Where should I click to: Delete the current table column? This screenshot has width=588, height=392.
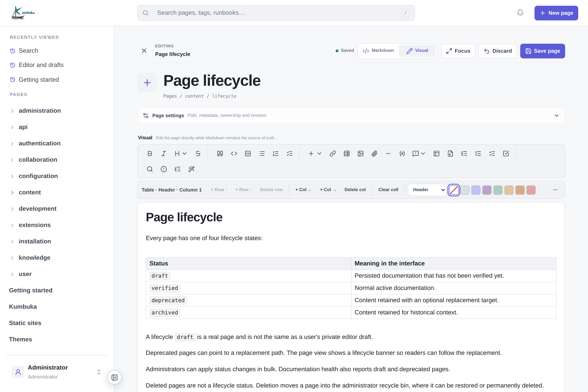(x=355, y=190)
